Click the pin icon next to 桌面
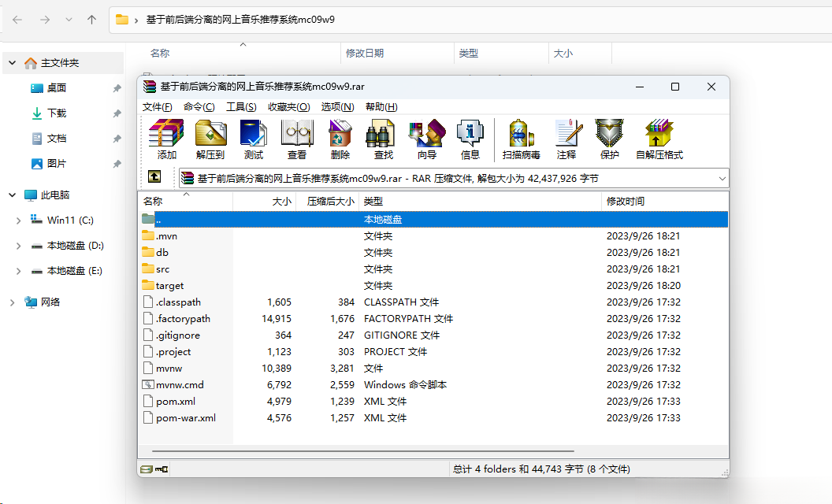The width and height of the screenshot is (832, 504). tap(117, 89)
